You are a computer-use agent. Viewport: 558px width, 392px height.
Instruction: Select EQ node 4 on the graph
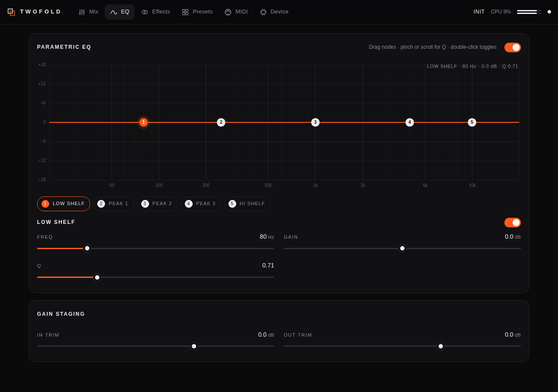click(x=410, y=122)
